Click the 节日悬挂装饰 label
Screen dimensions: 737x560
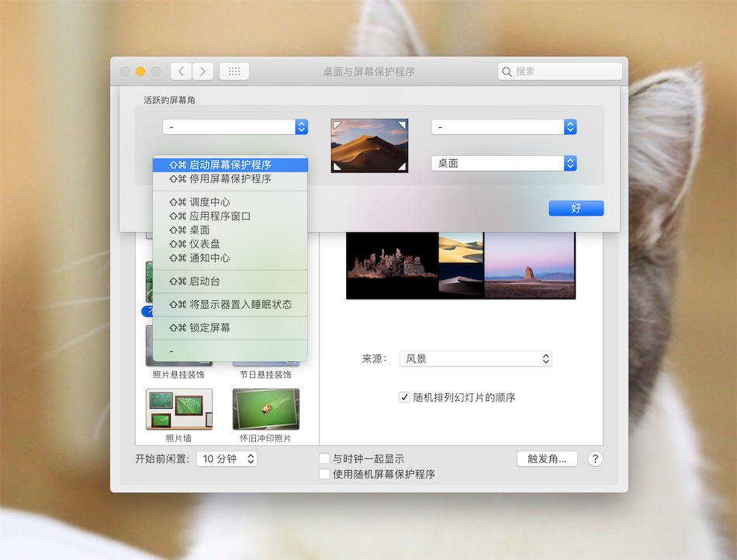point(265,375)
